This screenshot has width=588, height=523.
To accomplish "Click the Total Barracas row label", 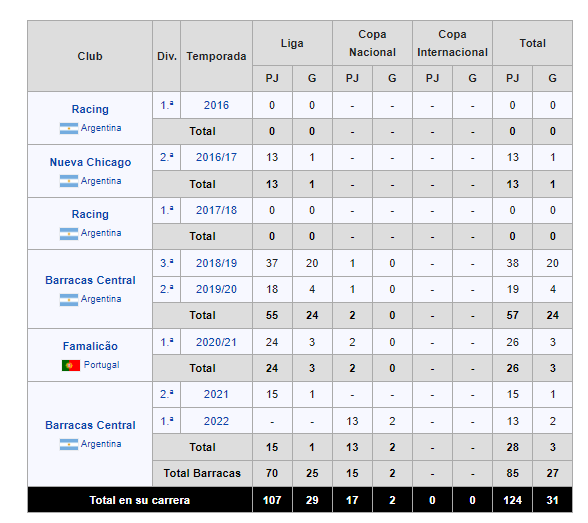I will [x=202, y=474].
